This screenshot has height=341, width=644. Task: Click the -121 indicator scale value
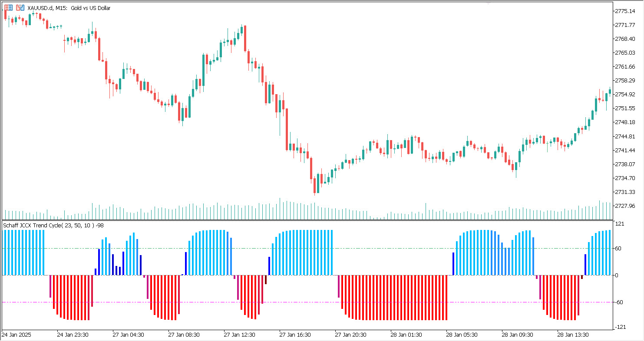[621, 327]
